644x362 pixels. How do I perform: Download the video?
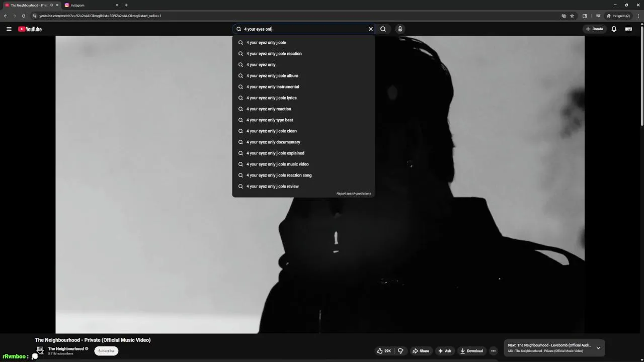click(x=471, y=351)
